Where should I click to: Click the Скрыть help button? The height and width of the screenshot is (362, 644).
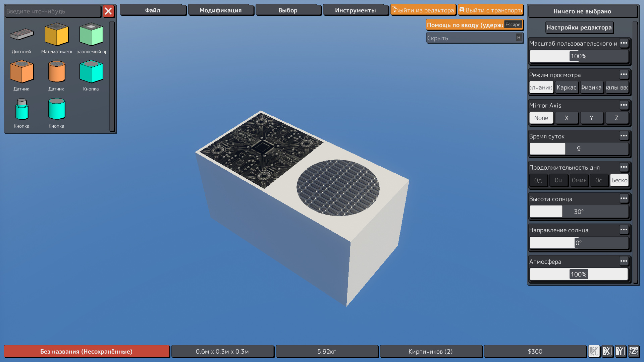click(474, 38)
